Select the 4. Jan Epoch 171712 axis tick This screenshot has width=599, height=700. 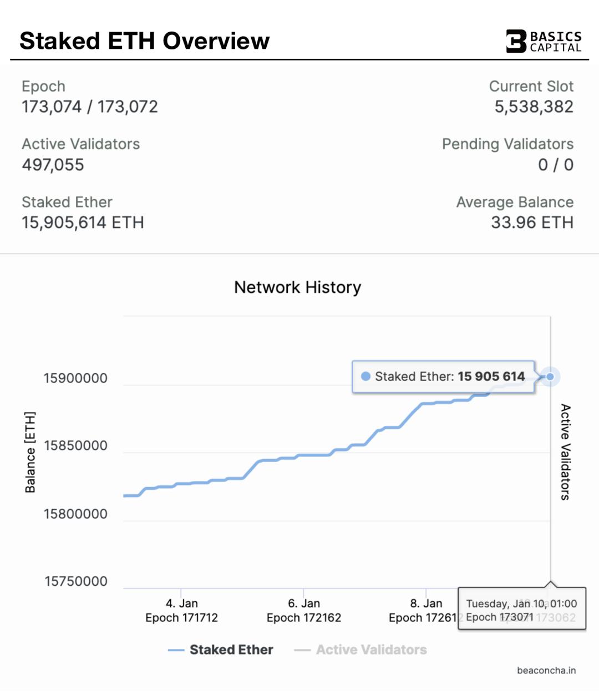181,610
